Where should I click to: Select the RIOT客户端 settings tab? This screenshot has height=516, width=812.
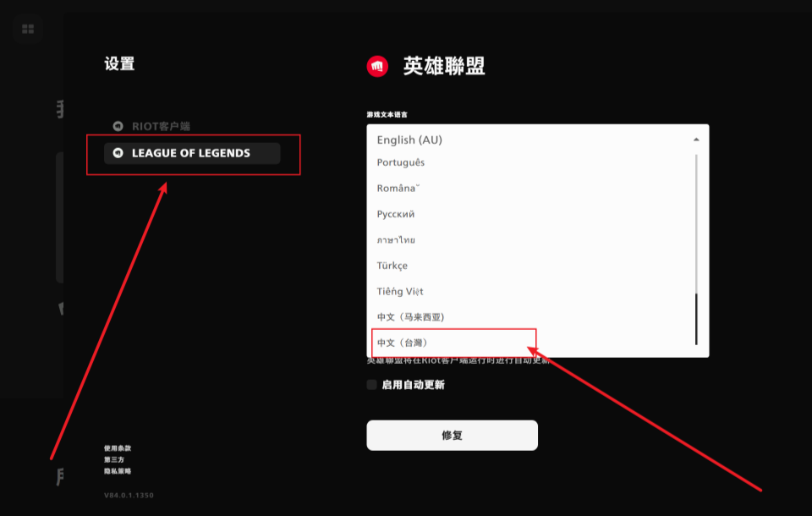click(151, 126)
